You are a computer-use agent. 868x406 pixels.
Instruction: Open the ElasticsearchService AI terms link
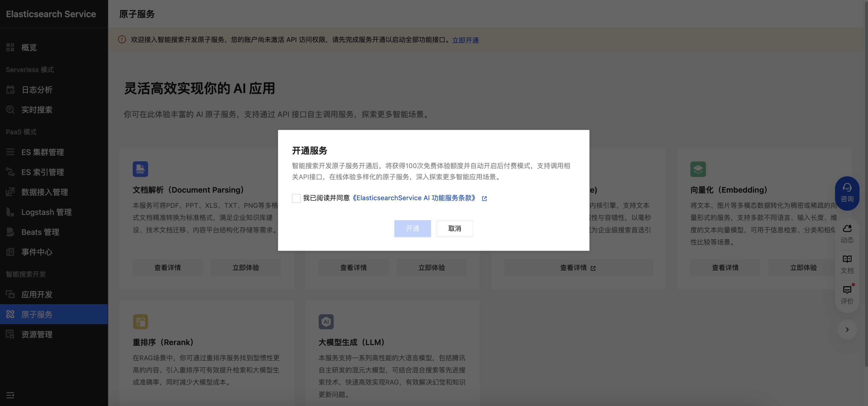tap(414, 198)
